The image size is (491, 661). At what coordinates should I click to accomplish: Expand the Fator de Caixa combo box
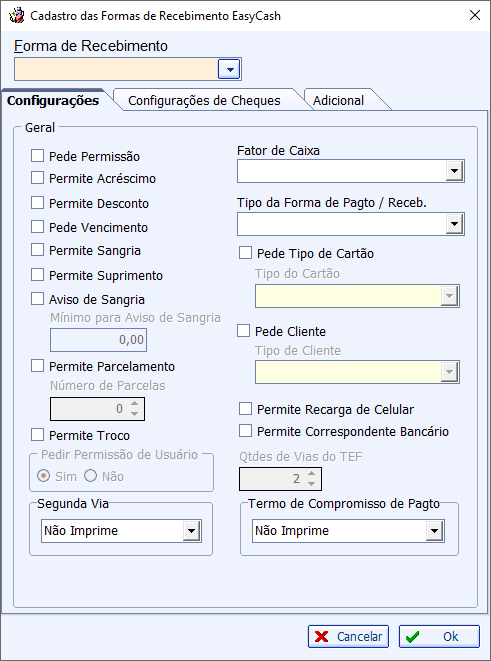[454, 171]
